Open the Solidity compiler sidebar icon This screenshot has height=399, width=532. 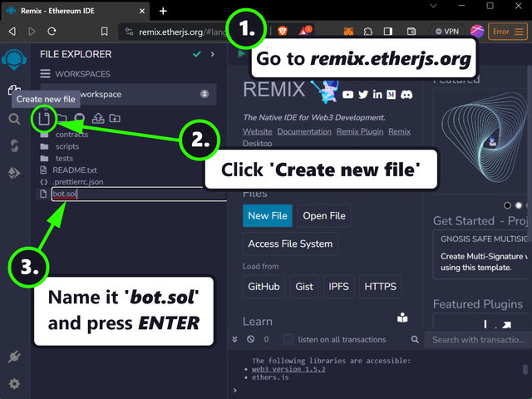point(14,146)
